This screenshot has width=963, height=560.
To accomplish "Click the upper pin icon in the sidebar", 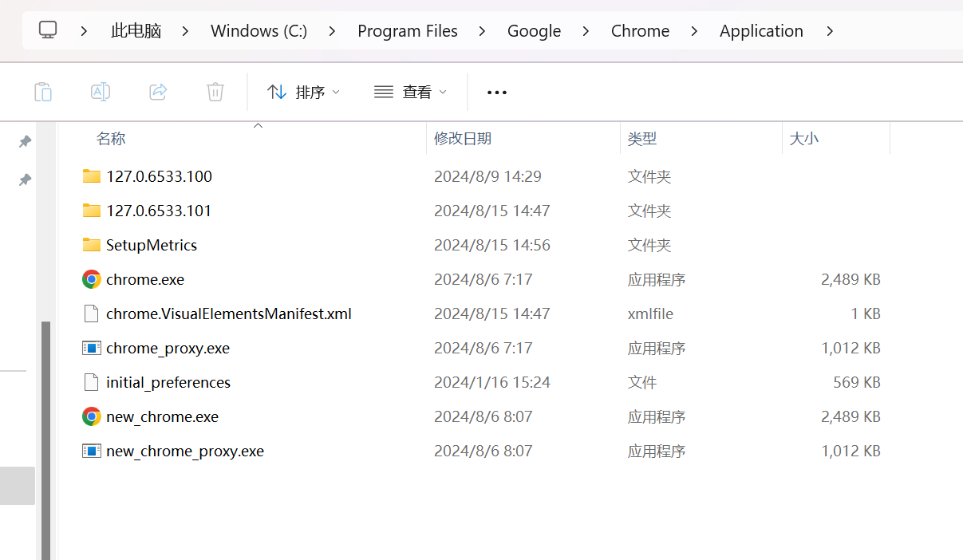I will coord(25,141).
